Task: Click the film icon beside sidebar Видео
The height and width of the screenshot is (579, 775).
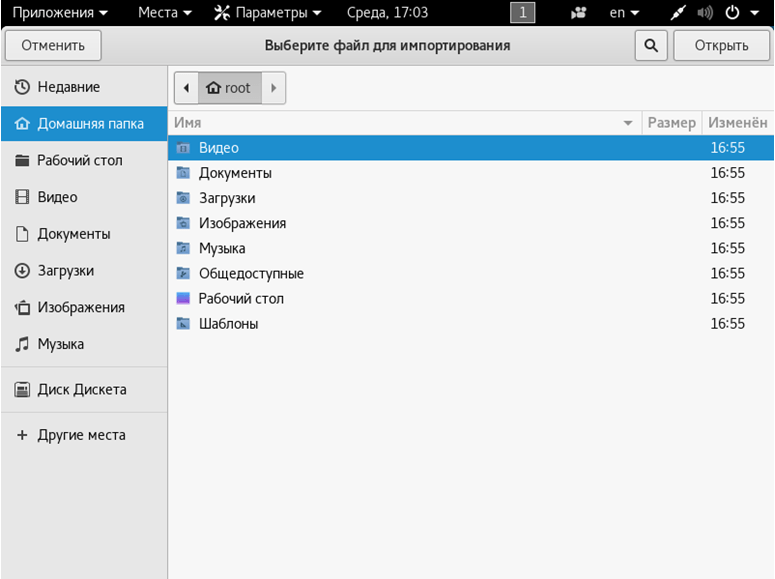Action: click(22, 197)
